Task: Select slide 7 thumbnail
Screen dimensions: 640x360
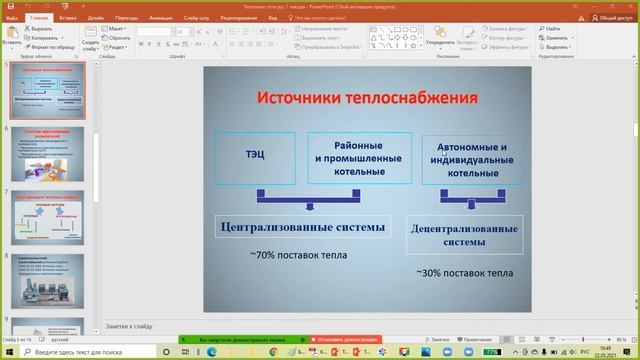Action: tap(48, 218)
